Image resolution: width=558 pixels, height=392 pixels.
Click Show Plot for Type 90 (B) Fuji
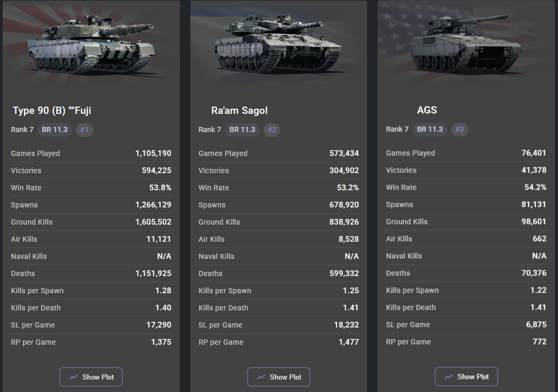(90, 377)
